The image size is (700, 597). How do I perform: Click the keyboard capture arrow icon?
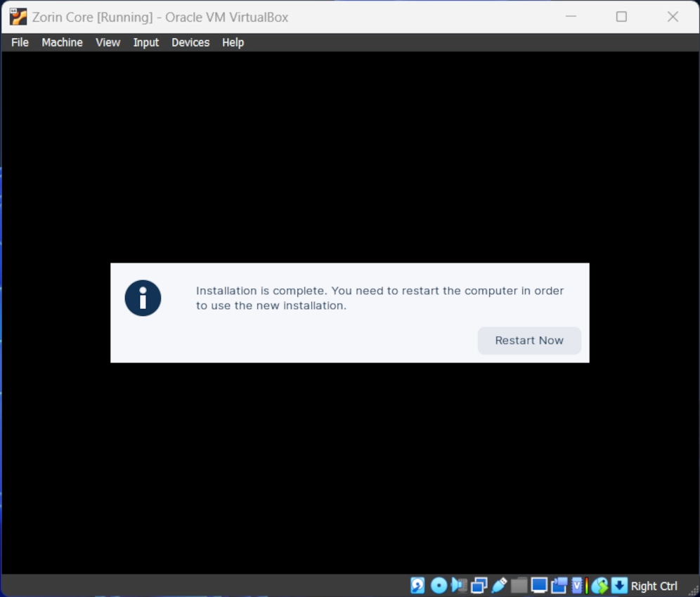618,585
